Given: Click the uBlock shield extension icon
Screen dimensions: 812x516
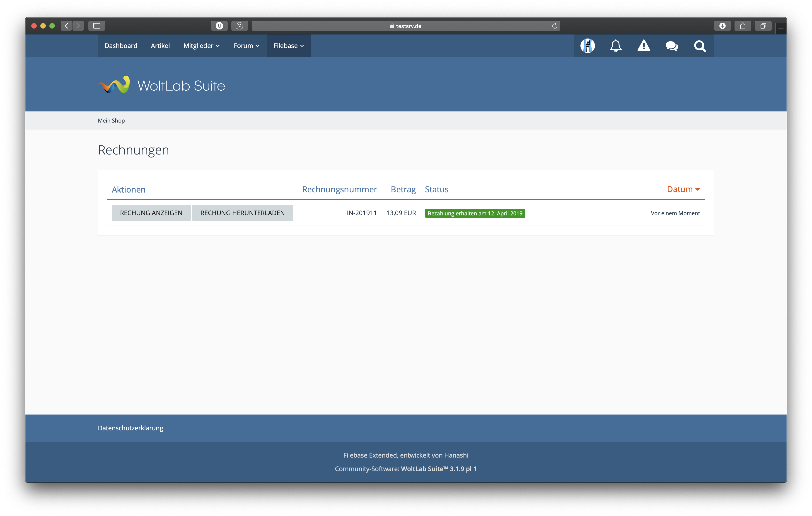Looking at the screenshot, I should 219,26.
